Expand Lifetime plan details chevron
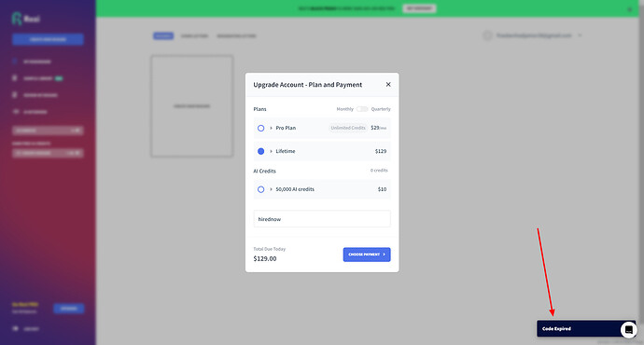Viewport: 644px width, 345px height. (271, 151)
